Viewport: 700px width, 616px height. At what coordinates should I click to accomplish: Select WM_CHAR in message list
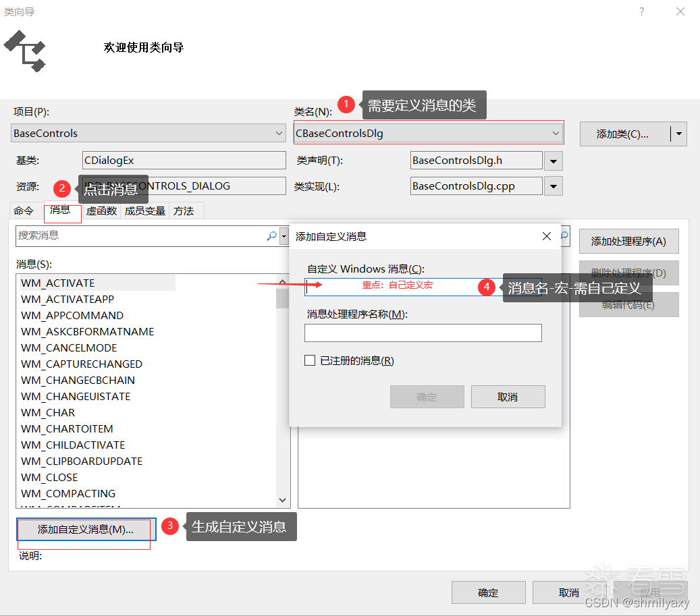point(48,413)
